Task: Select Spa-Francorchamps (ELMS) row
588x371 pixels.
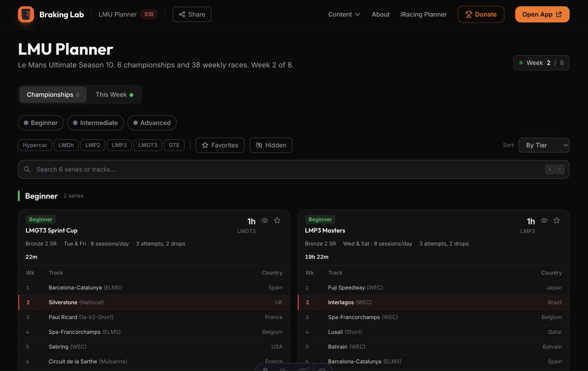Action: pyautogui.click(x=154, y=332)
